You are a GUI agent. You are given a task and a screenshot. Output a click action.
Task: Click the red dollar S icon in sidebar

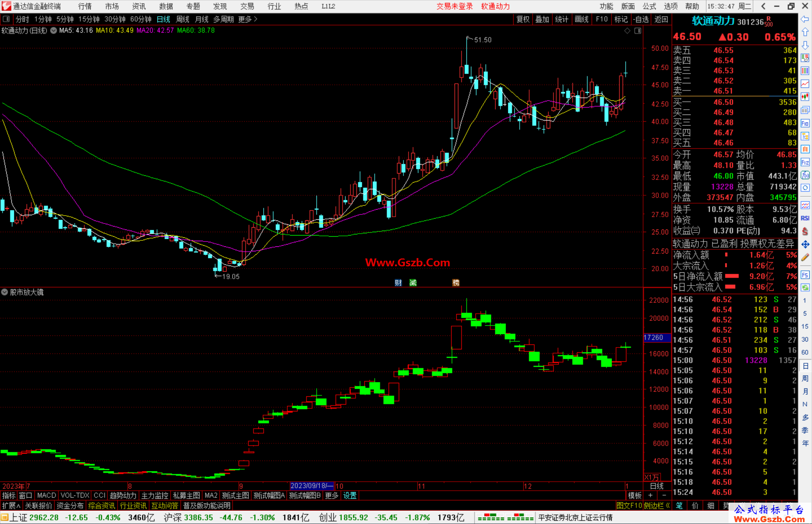coord(805,231)
